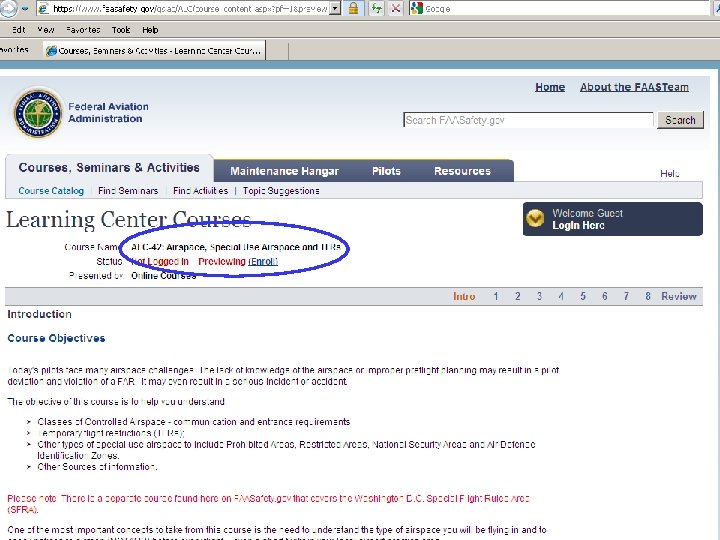Open the Review chapter link

click(x=679, y=296)
